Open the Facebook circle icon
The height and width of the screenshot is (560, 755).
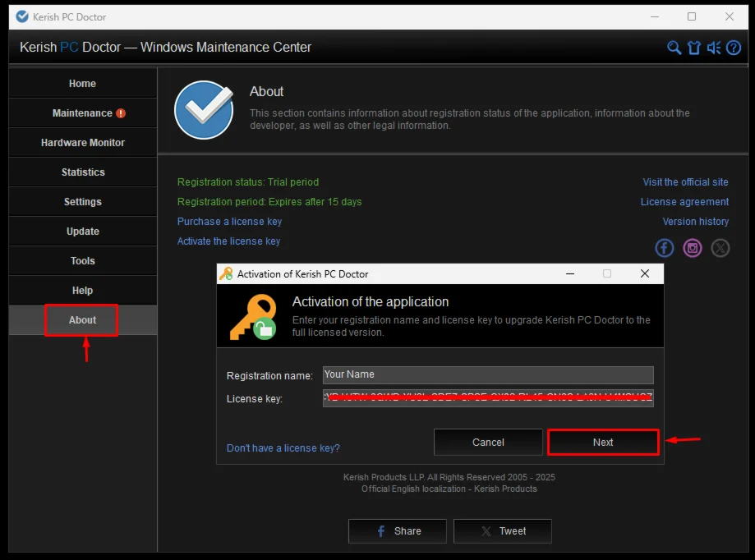point(665,248)
